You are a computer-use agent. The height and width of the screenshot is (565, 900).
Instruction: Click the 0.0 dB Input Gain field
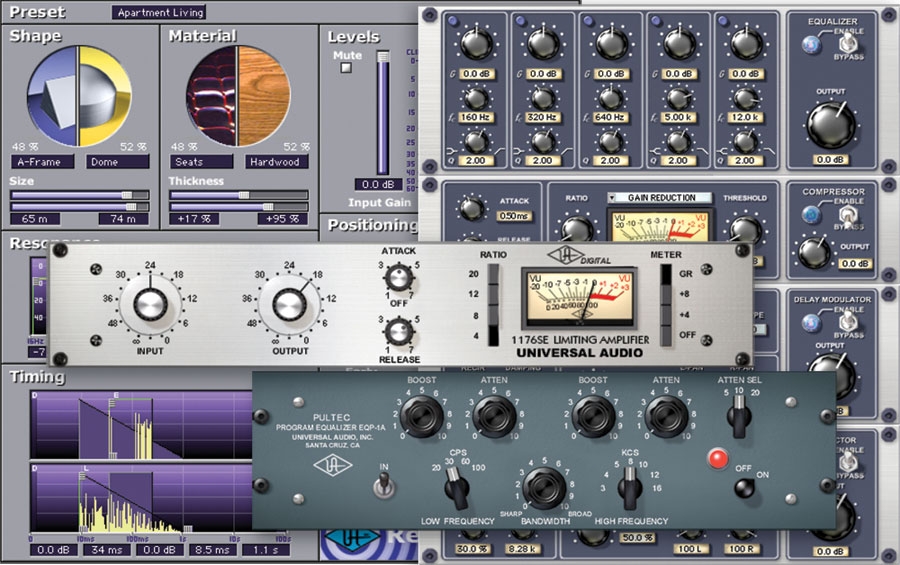coord(378,184)
